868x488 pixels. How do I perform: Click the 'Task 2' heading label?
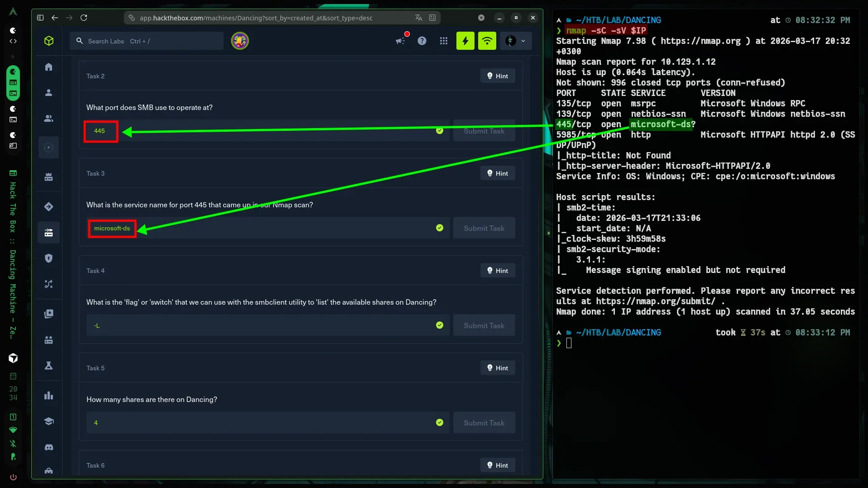[x=96, y=76]
